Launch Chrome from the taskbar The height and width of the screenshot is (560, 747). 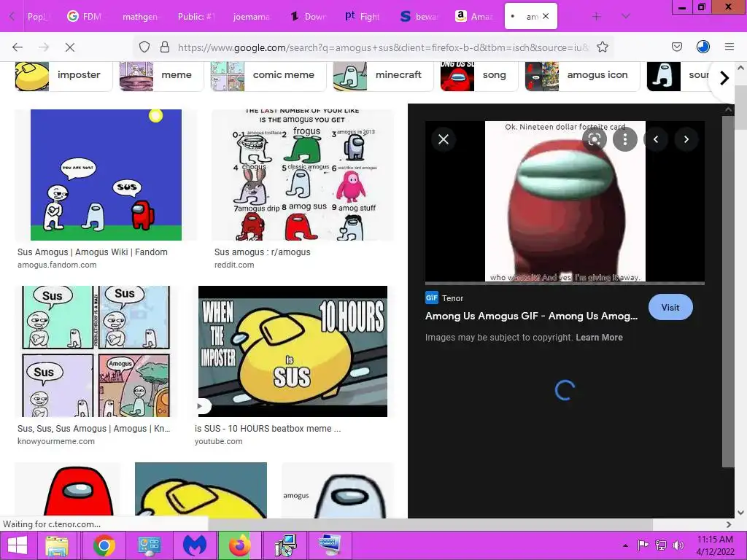[x=104, y=545]
